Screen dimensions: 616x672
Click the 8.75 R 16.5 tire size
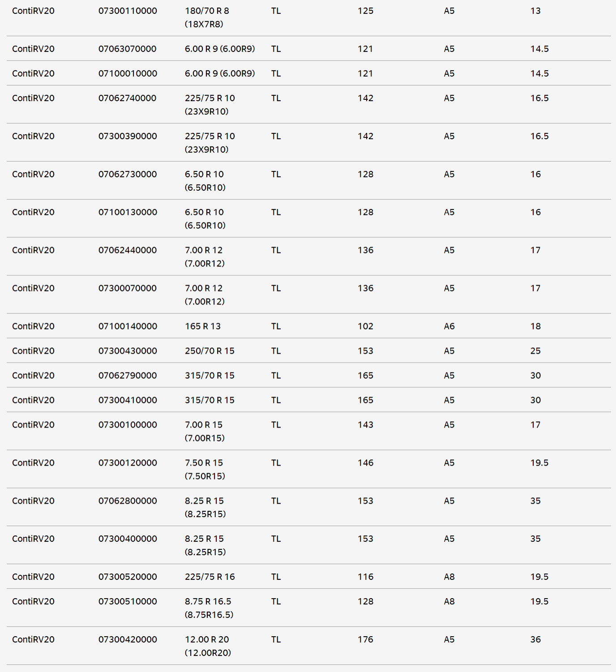(x=209, y=608)
